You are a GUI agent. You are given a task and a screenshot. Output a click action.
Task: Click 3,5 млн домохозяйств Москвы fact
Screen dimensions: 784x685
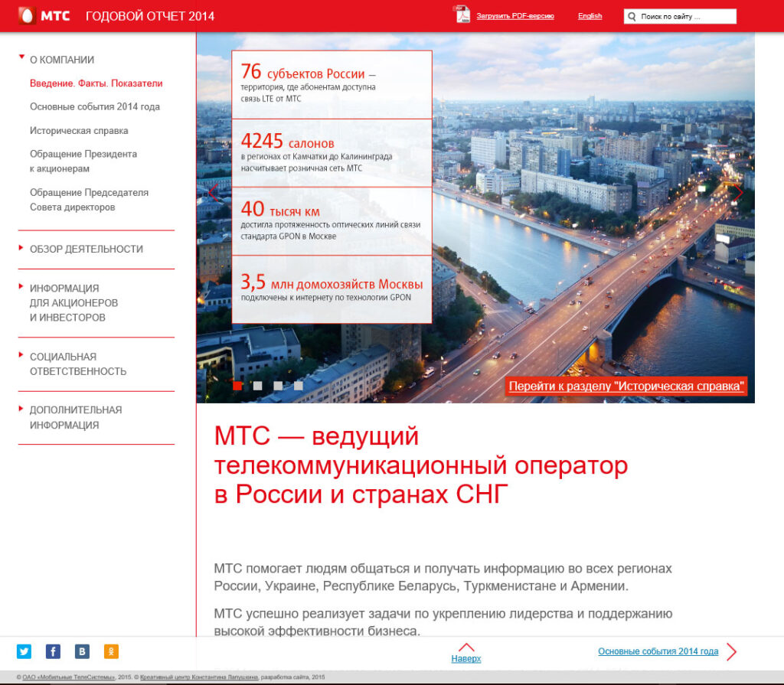point(332,289)
